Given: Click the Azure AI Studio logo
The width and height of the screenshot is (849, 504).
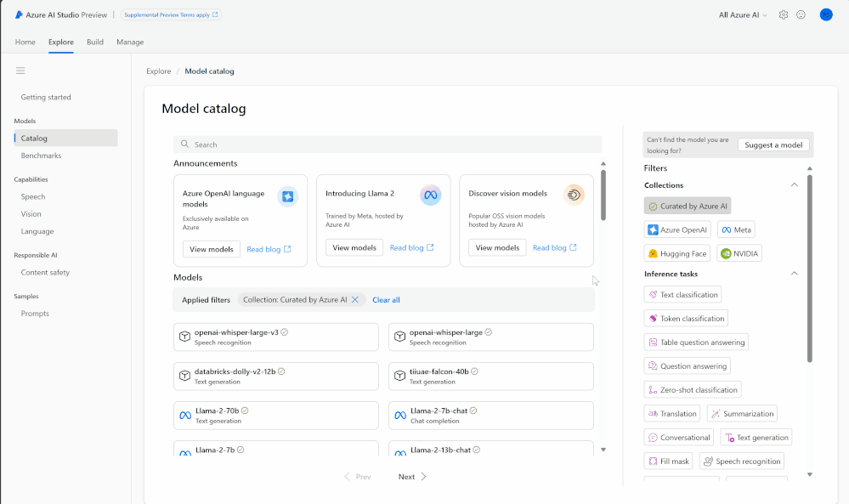Looking at the screenshot, I should coord(19,14).
